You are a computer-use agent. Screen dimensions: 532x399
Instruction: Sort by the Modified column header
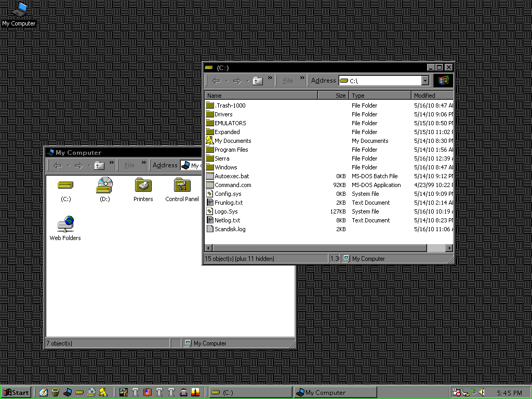432,96
